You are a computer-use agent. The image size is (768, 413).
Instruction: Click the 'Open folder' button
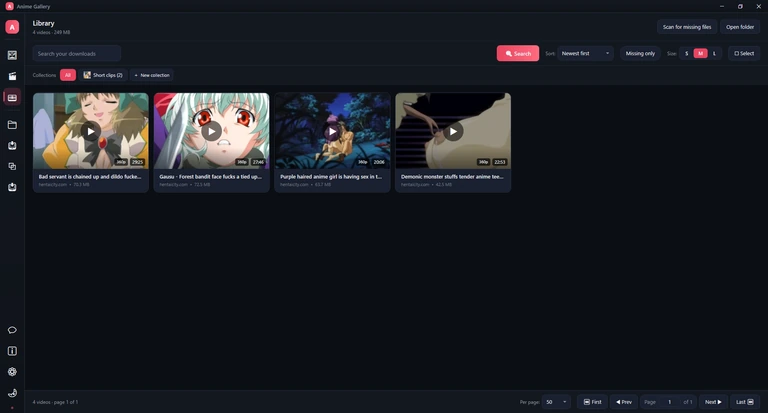pyautogui.click(x=740, y=27)
